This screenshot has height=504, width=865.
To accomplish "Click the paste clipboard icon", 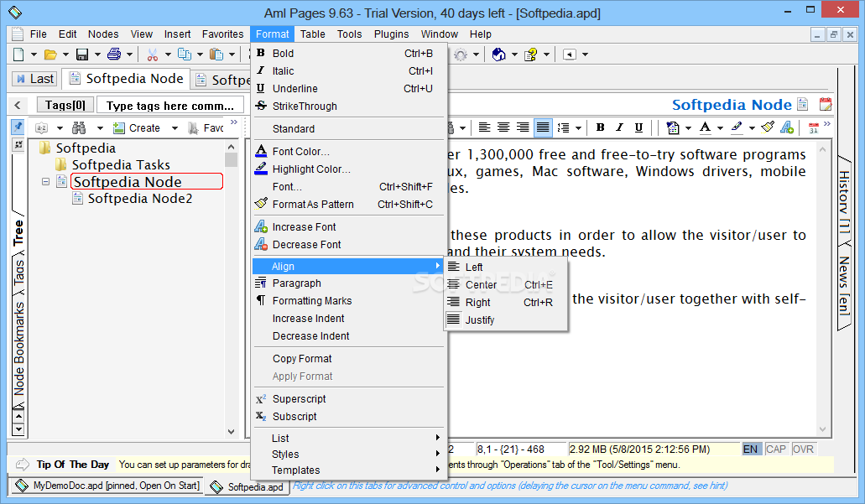I will pyautogui.click(x=216, y=54).
